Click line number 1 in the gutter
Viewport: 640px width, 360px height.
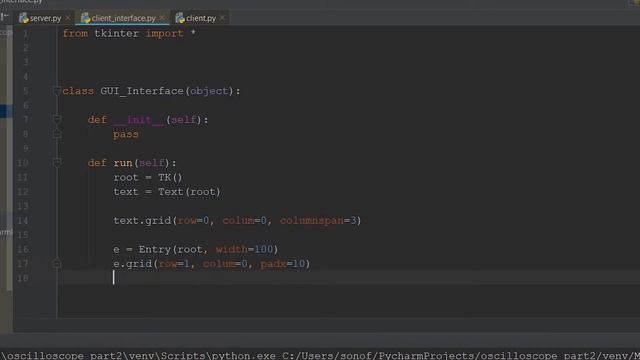26,33
